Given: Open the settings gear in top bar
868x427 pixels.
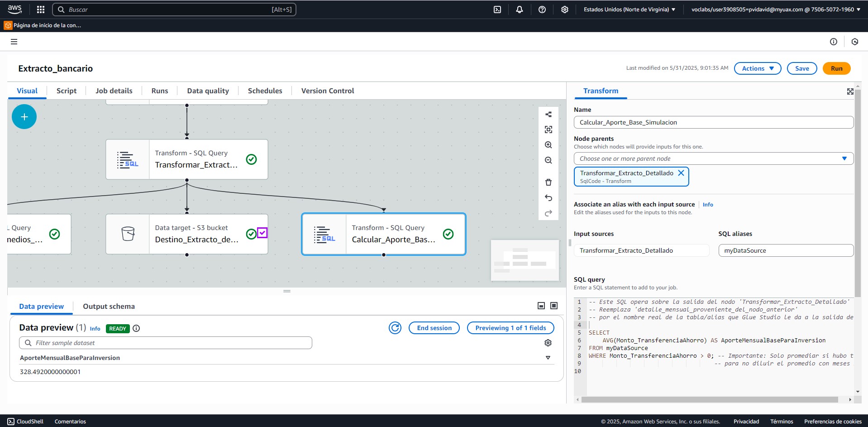Looking at the screenshot, I should tap(565, 10).
